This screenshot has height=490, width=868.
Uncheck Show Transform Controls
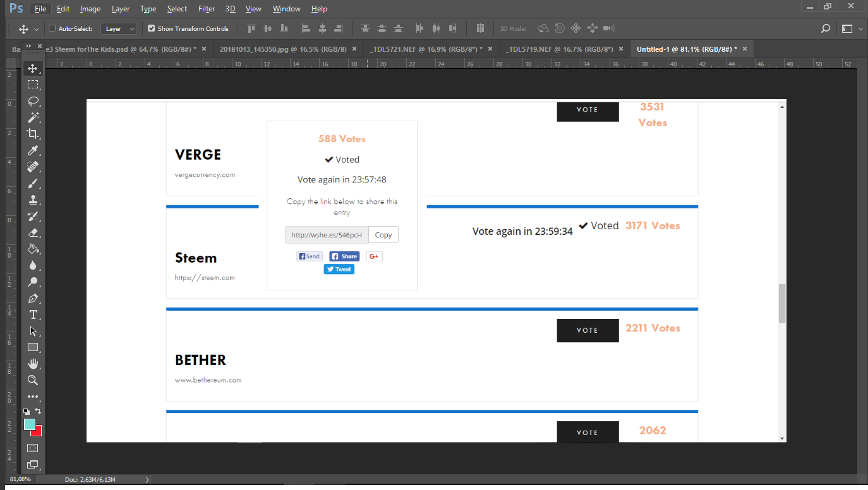151,28
